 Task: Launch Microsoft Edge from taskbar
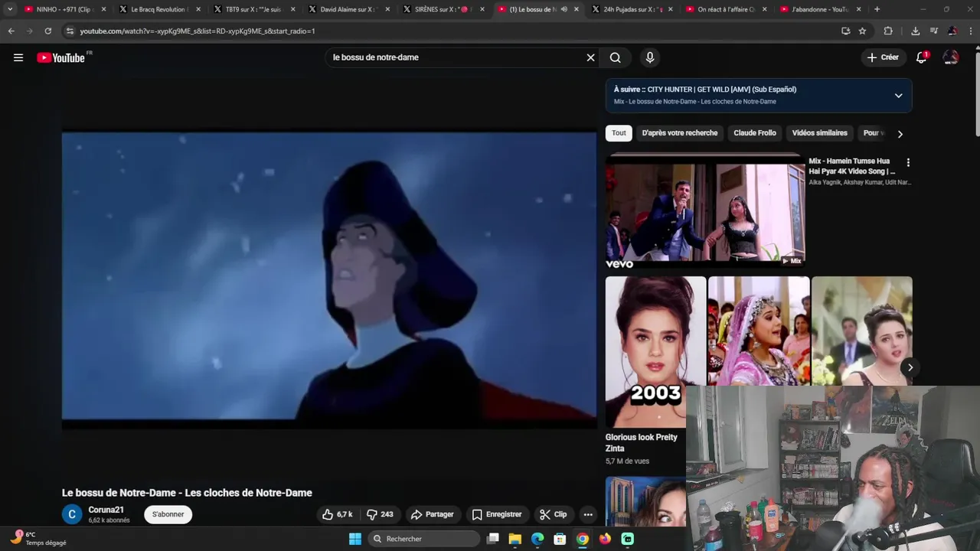537,539
